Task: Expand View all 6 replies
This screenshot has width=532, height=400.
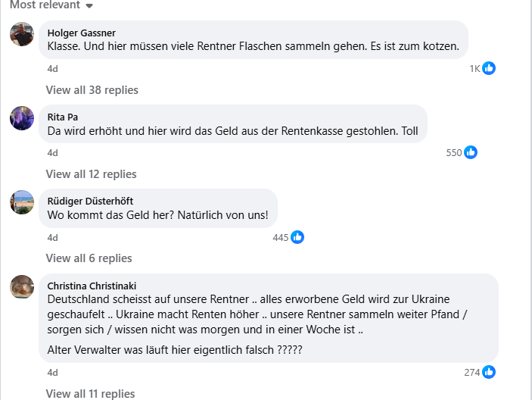Action: [89, 258]
